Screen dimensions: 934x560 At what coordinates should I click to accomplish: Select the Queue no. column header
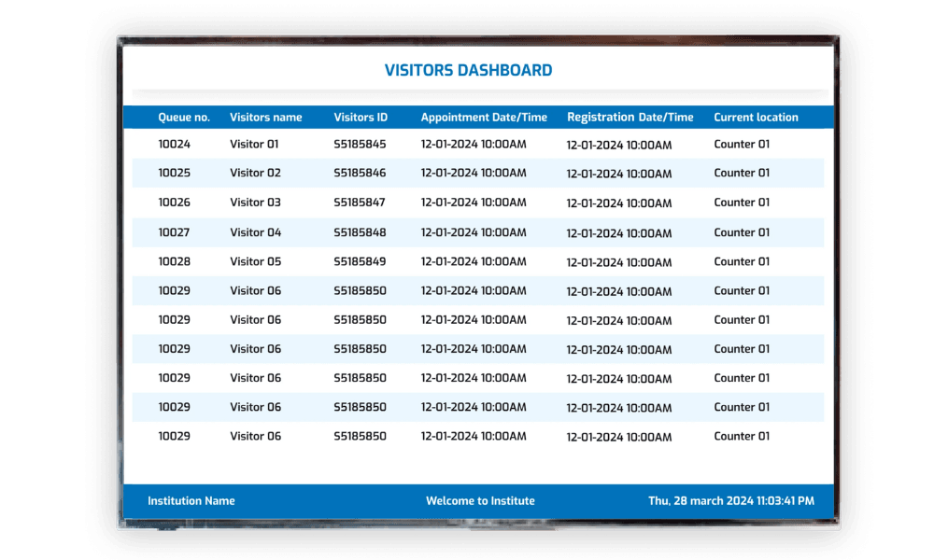[184, 118]
